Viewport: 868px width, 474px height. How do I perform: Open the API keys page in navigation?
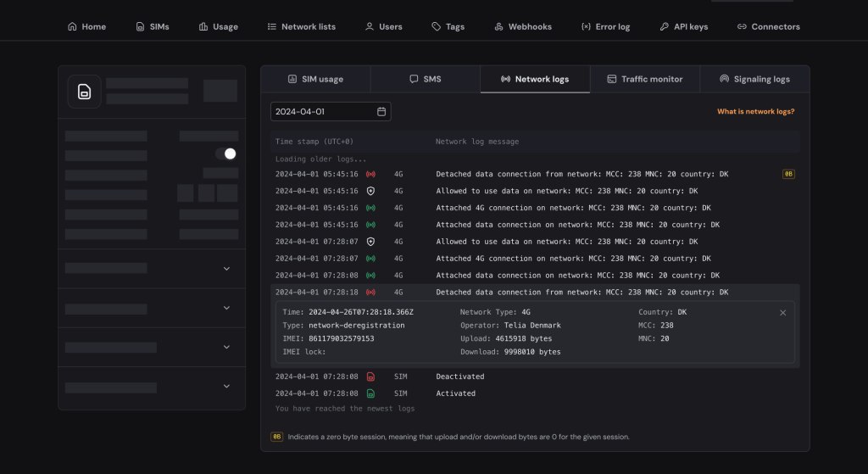point(684,27)
